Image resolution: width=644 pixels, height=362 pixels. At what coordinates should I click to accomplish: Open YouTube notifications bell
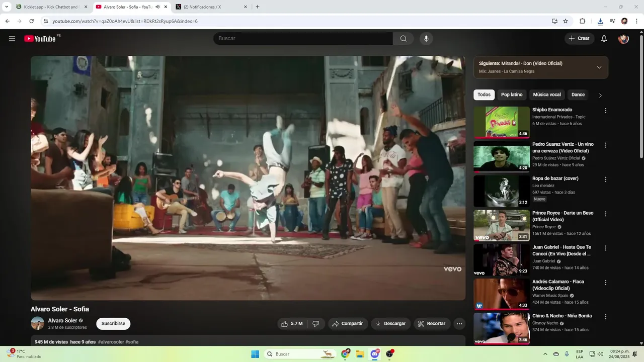coord(604,39)
